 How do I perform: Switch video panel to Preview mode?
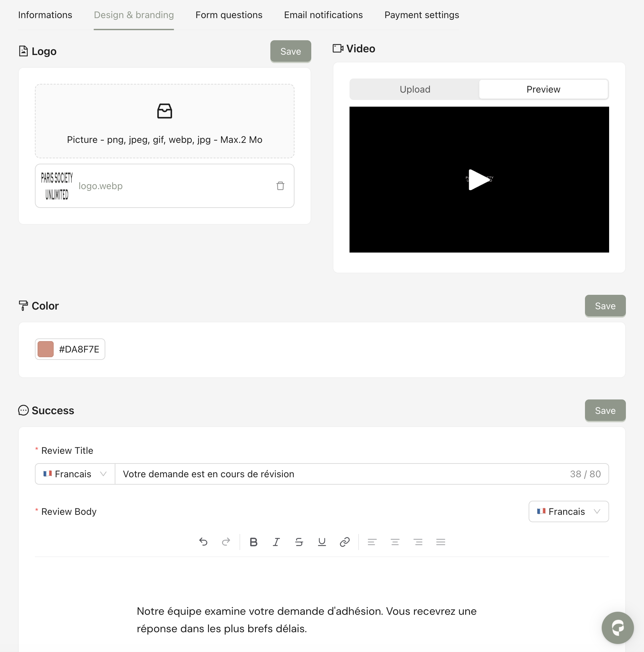[x=543, y=90]
